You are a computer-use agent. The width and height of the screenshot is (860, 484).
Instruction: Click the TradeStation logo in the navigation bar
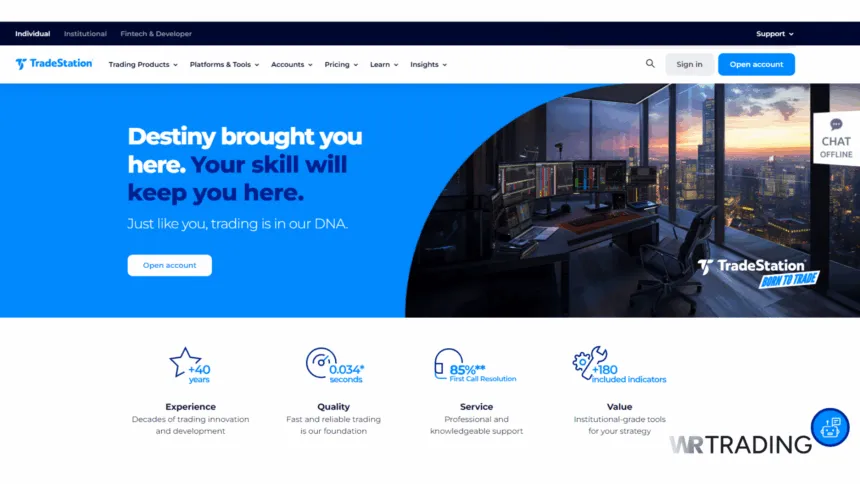(x=54, y=64)
